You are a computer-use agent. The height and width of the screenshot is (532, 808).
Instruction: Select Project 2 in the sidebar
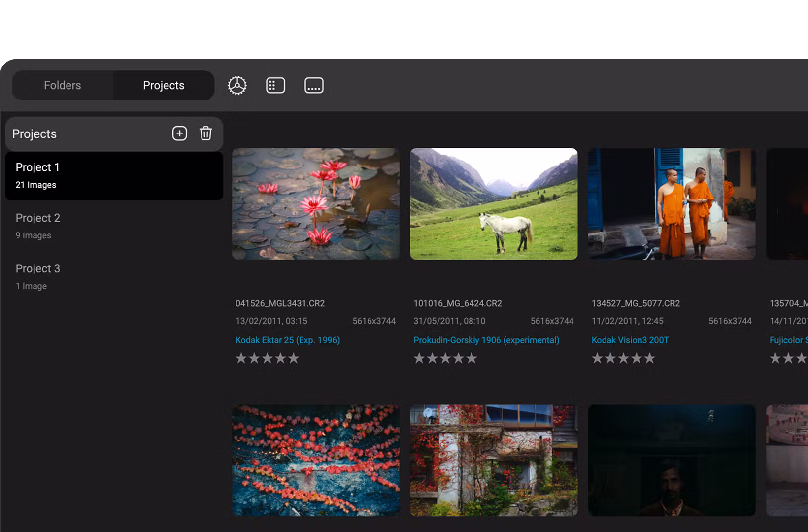(x=114, y=226)
